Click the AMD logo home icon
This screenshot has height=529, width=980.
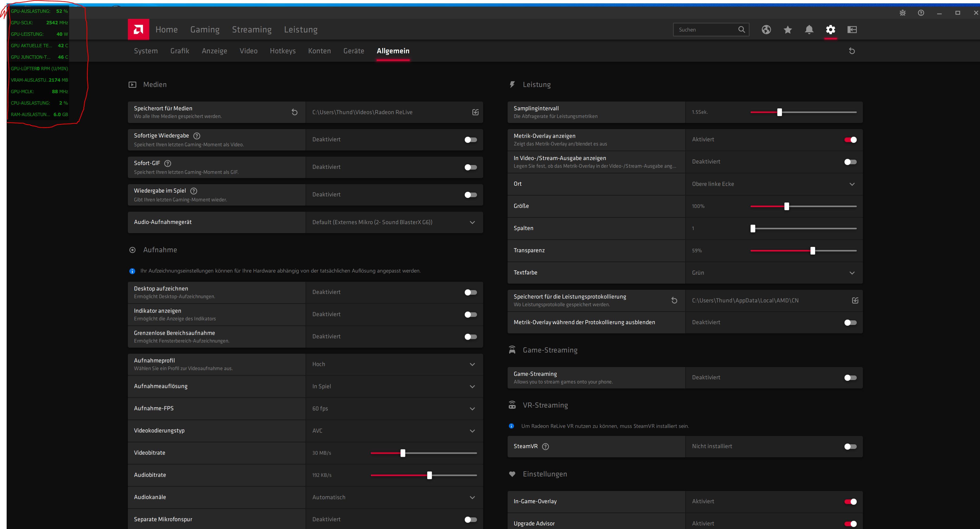139,29
